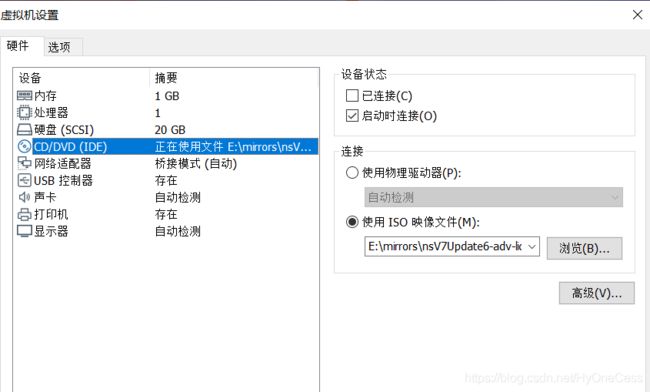This screenshot has height=392, width=650.
Task: Click the network adapter (网络适配器) icon
Action: pyautogui.click(x=24, y=163)
